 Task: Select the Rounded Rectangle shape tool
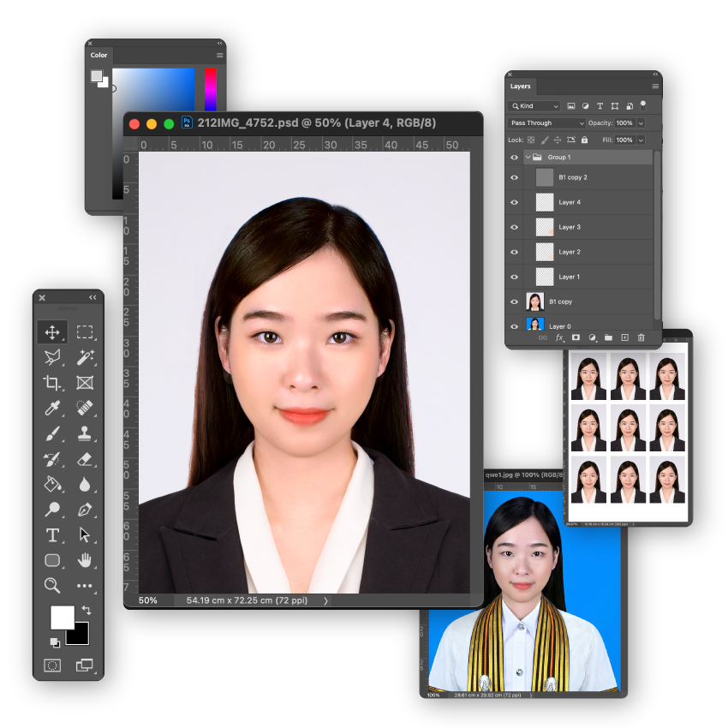point(52,560)
